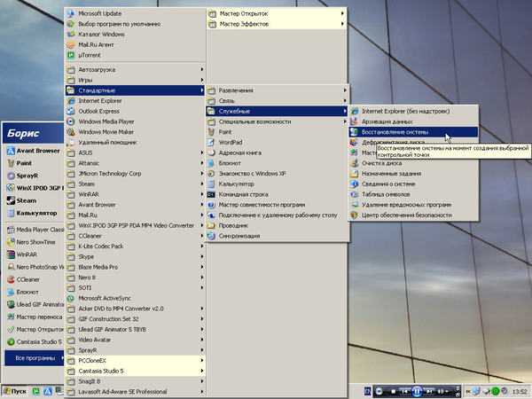Launch Удаление вредоносных программ

(413, 205)
